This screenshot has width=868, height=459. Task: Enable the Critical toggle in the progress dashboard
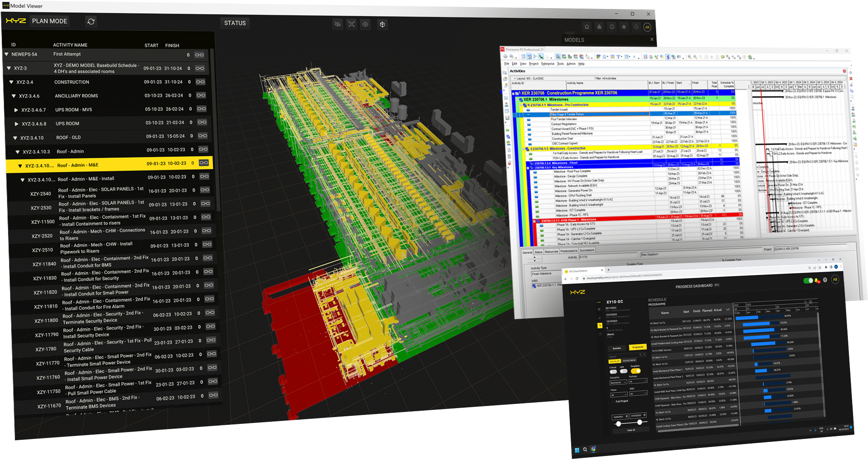click(x=613, y=371)
